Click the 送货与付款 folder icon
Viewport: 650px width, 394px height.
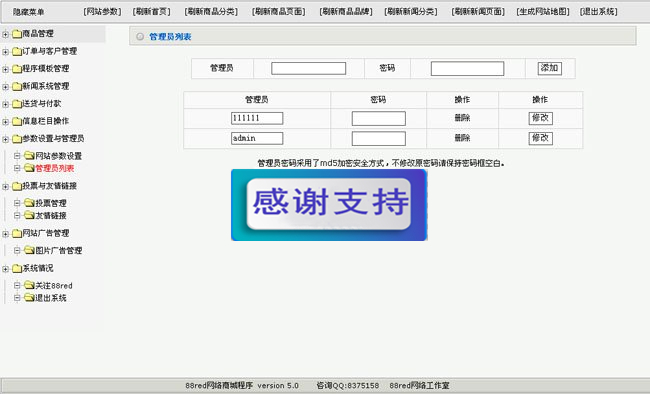click(17, 104)
